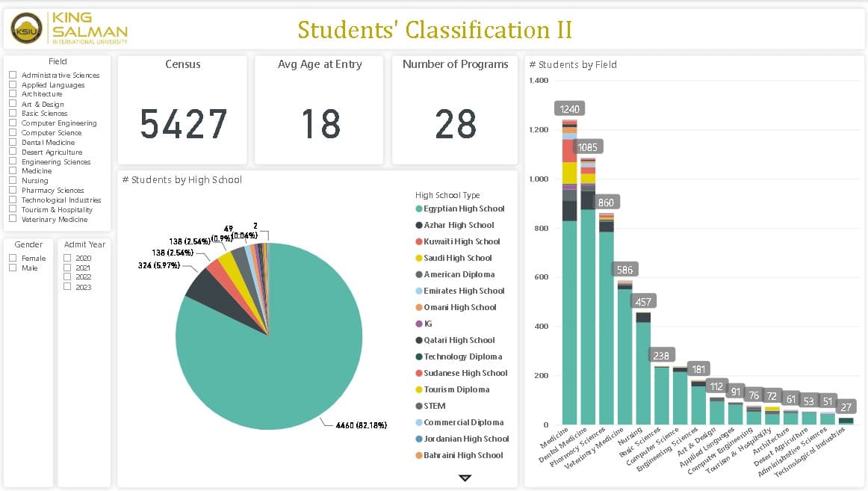Screen dimensions: 868x491
Task: Select Saudi High School legend entry
Action: 454,258
